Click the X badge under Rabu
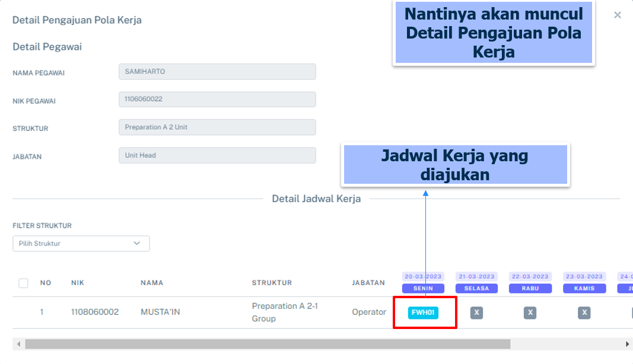The height and width of the screenshot is (364, 633). pos(530,312)
